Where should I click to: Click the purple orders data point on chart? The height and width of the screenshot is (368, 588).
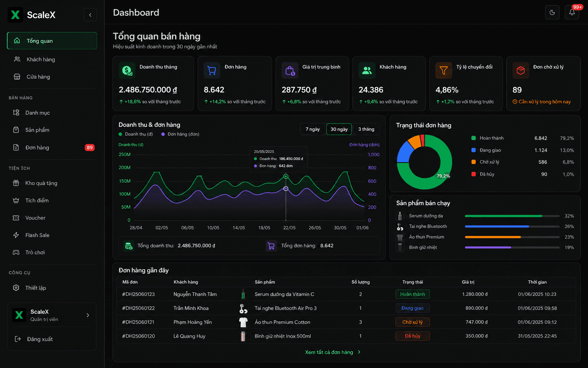pyautogui.click(x=286, y=189)
